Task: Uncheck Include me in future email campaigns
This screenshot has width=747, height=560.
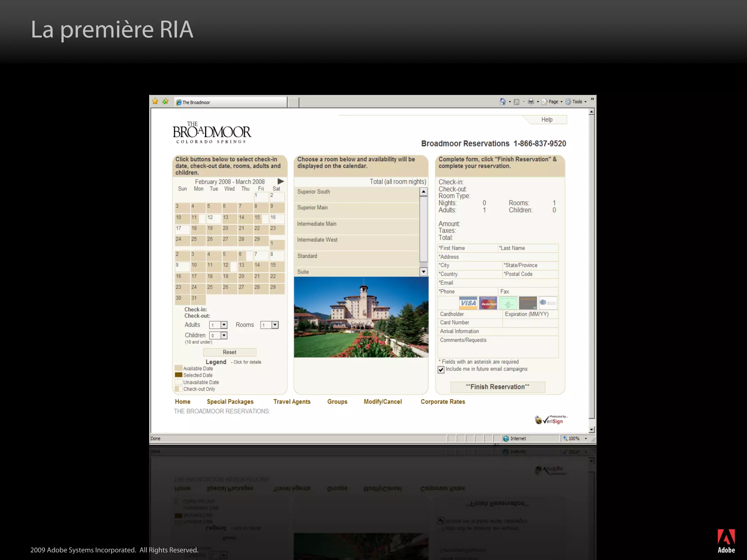Action: tap(441, 369)
